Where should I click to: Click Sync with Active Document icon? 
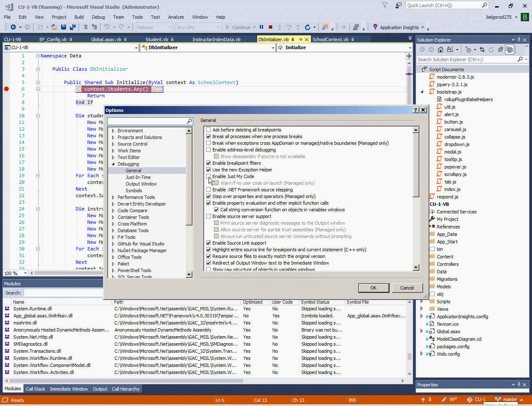(482, 50)
